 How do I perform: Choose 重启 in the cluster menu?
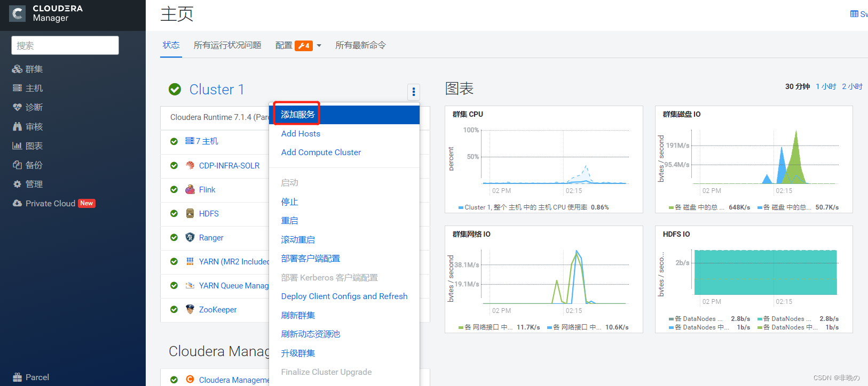[x=289, y=221]
